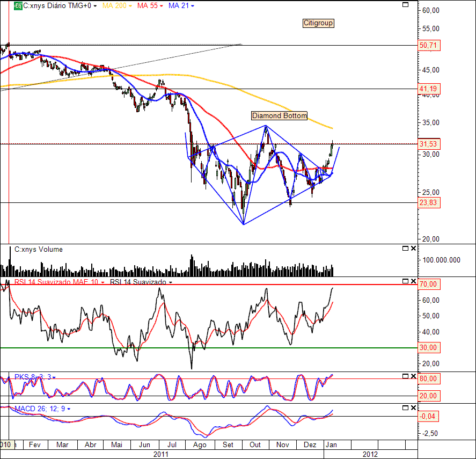Select the Diamond Bottom annotation label
Image resolution: width=476 pixels, height=459 pixels.
279,116
